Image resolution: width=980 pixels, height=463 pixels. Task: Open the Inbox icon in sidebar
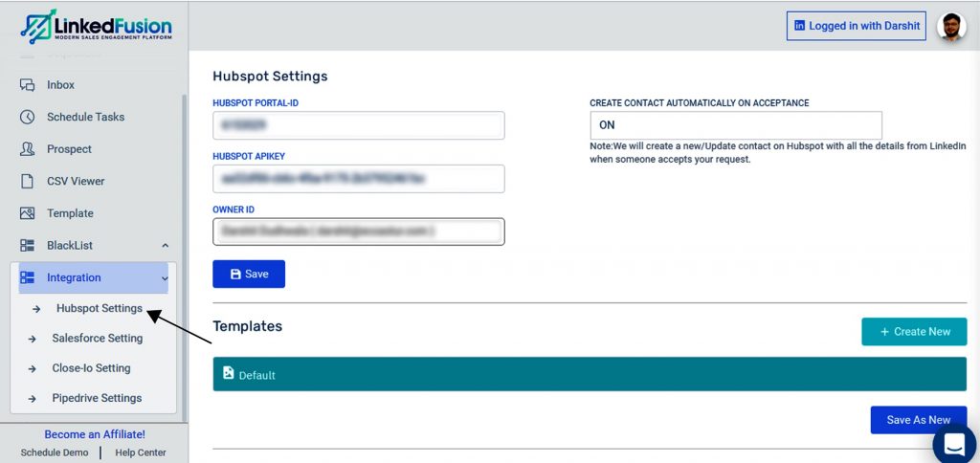(x=27, y=85)
